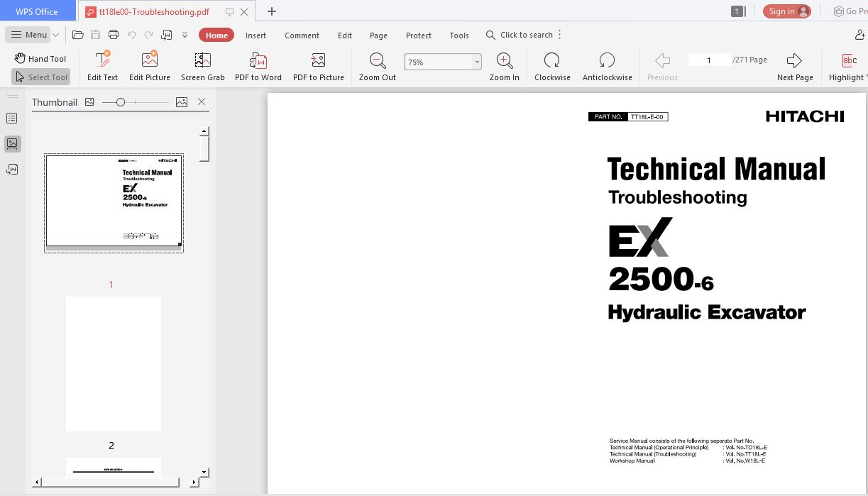Click the sidebar drag handle above the outline icon

(12, 97)
